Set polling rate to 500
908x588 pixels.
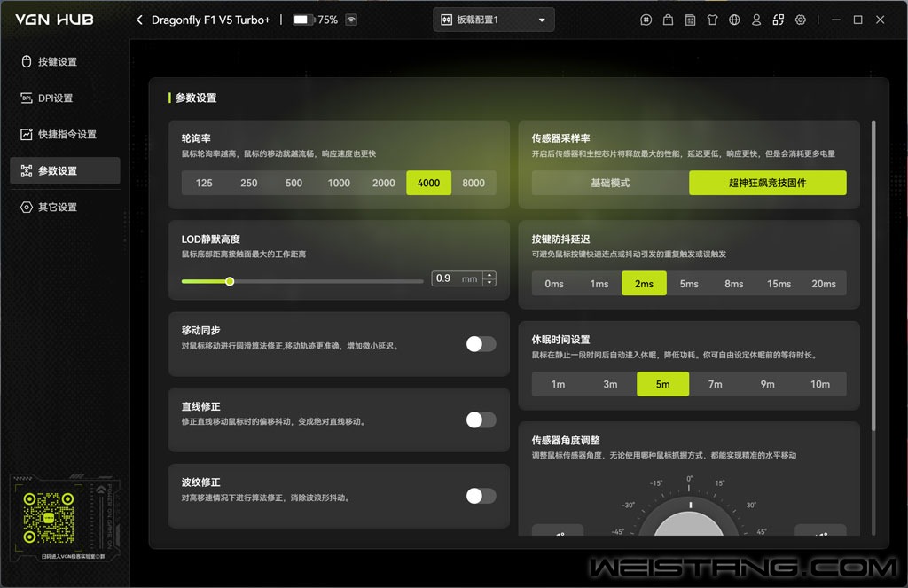(x=294, y=183)
